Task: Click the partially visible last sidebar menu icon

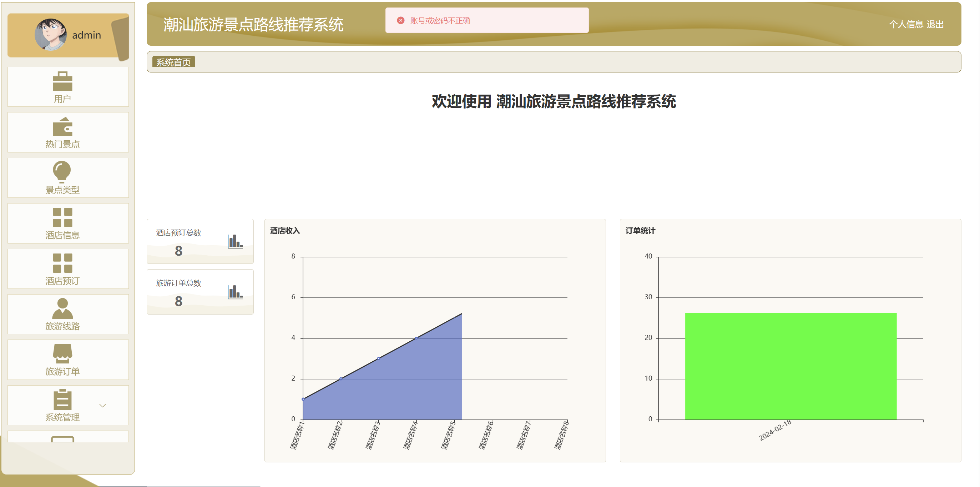Action: click(x=62, y=439)
